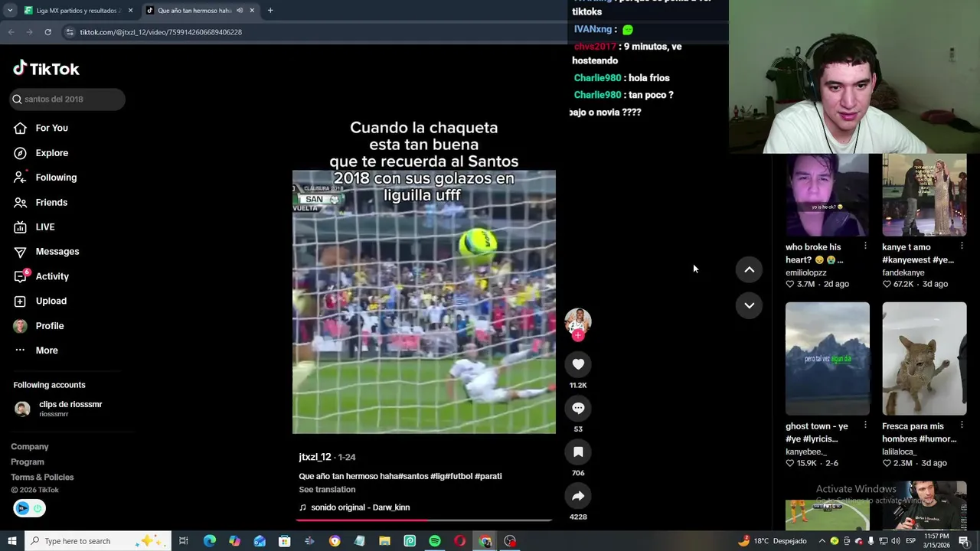
Task: Show hidden system tray icons
Action: (x=822, y=541)
